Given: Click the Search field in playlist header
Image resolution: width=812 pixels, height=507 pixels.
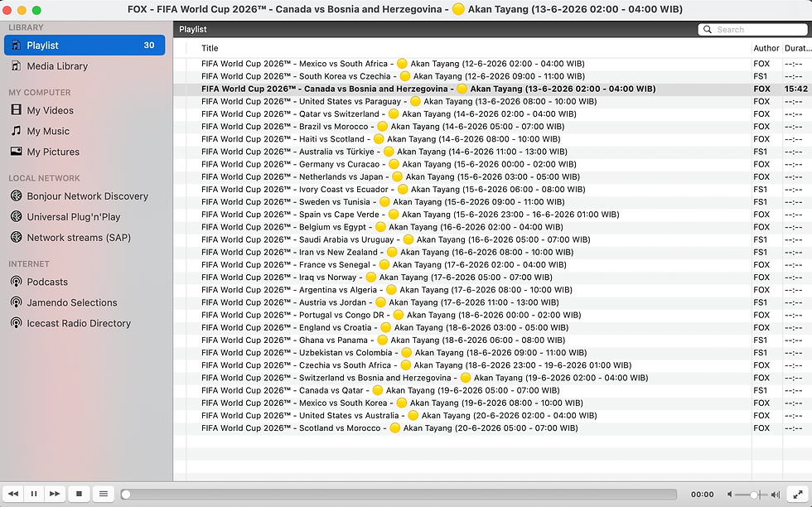Looking at the screenshot, I should coord(752,30).
